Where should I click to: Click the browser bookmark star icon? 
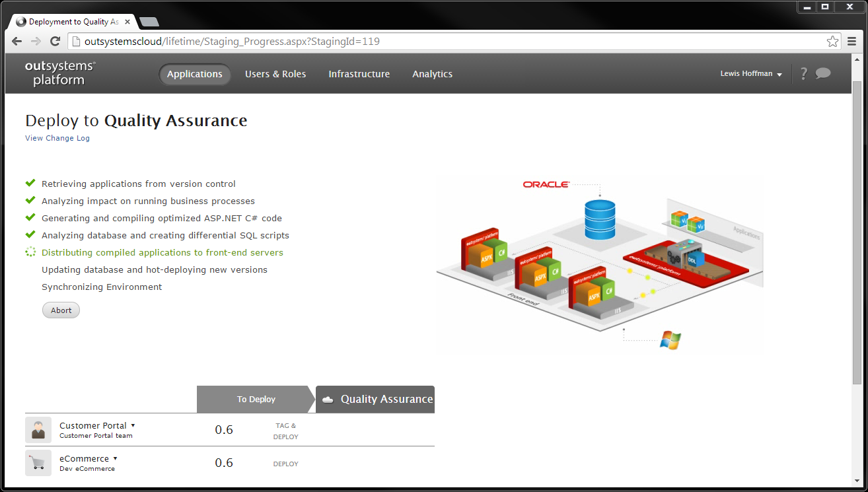click(832, 41)
